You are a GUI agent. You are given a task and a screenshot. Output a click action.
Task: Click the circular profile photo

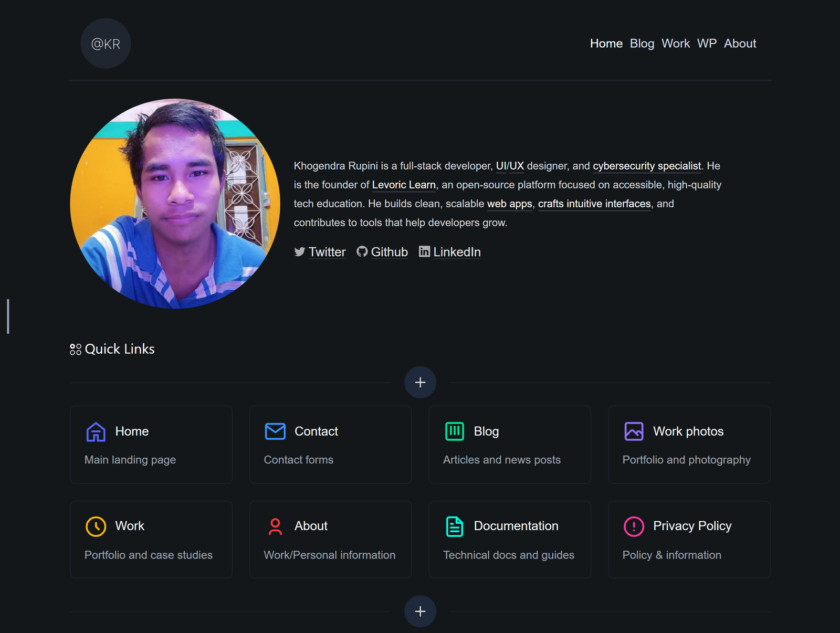[175, 204]
